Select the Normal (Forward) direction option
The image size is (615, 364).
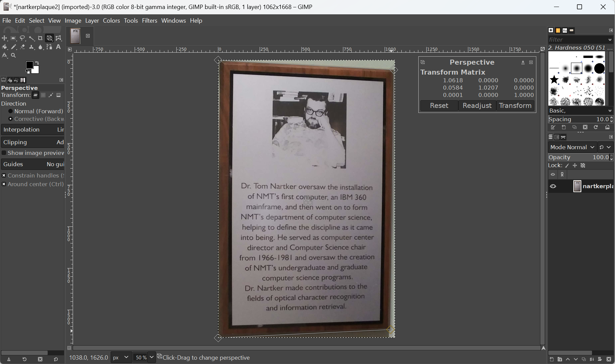[x=11, y=111]
